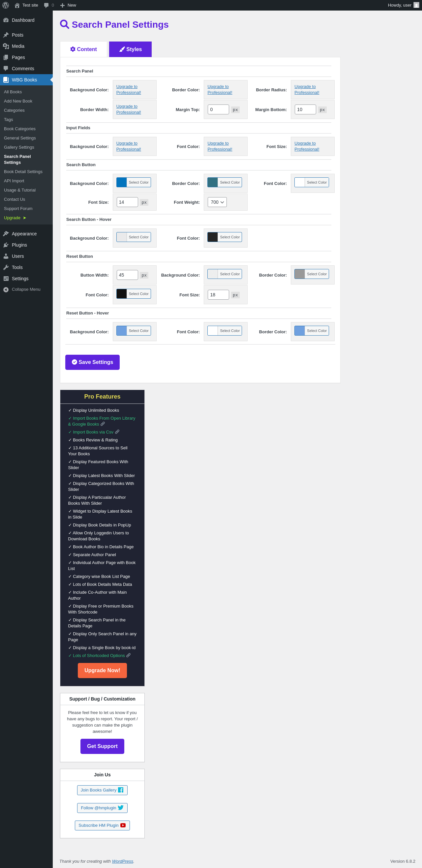This screenshot has height=868, width=422.
Task: Open the Plugins menu icon
Action: [x=6, y=245]
